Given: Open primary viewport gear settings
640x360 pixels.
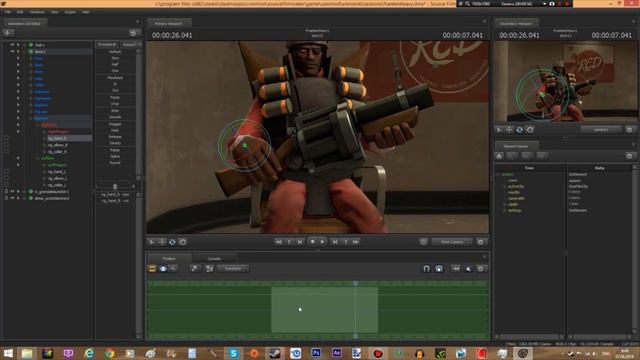Looking at the screenshot, I should coord(480,242).
